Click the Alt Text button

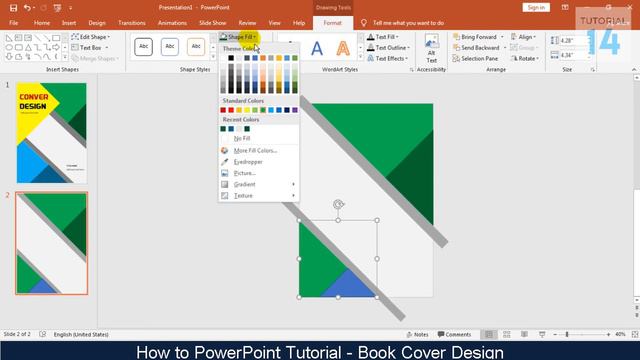(x=431, y=49)
